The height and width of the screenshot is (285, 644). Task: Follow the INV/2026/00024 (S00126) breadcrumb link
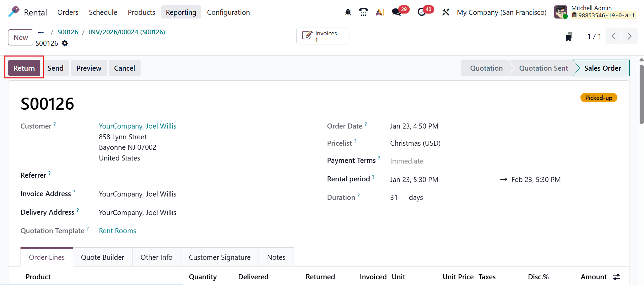tap(127, 32)
